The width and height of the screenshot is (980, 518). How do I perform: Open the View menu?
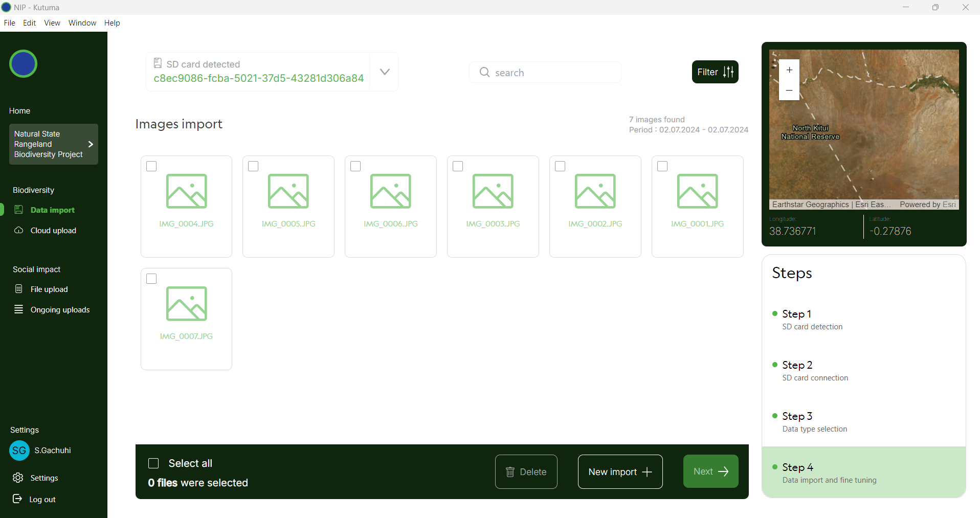pos(52,23)
